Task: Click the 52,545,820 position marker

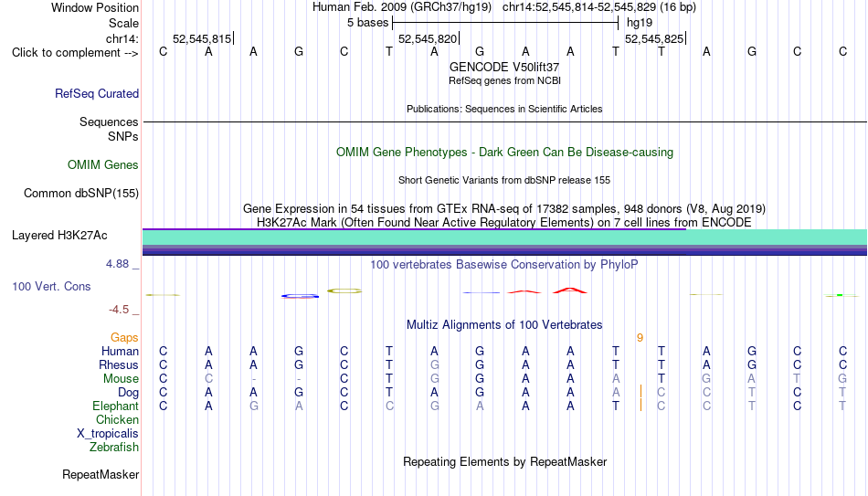Action: [x=429, y=38]
